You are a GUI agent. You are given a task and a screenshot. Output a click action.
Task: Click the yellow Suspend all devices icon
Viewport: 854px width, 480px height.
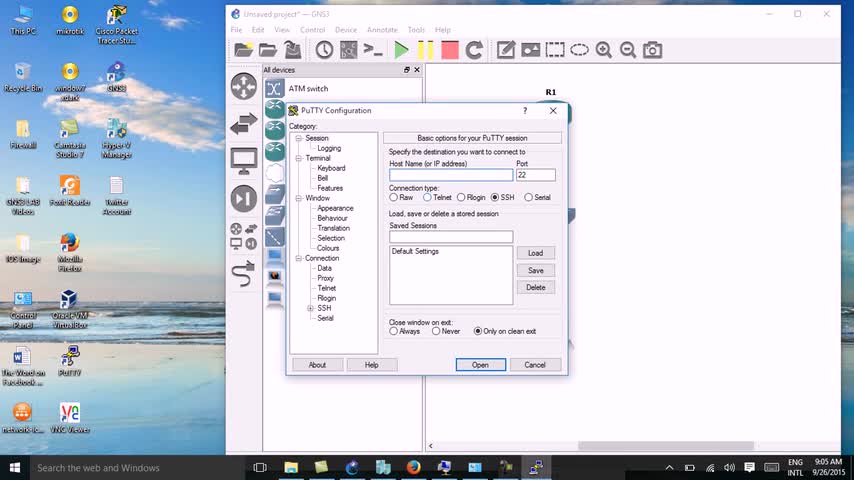pyautogui.click(x=425, y=50)
